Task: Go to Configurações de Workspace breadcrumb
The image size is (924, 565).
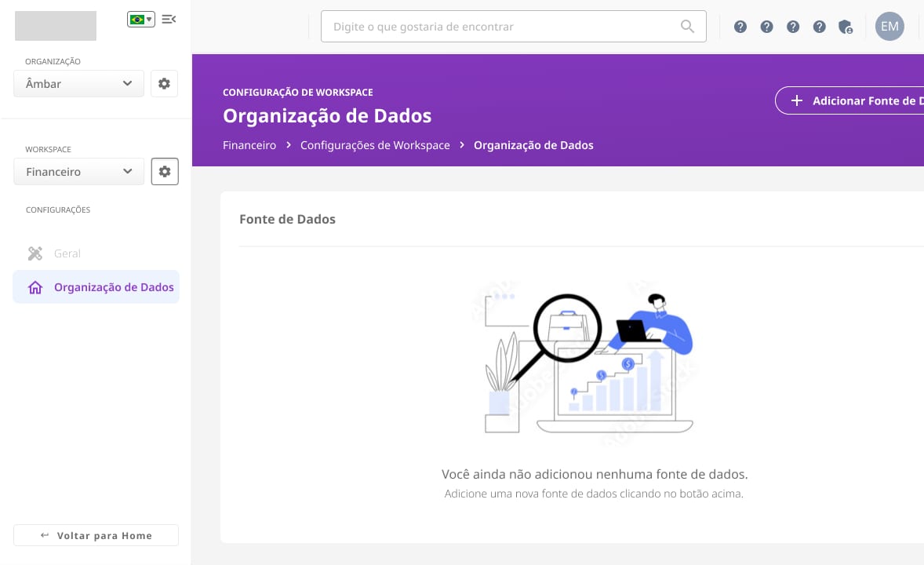Action: (375, 145)
